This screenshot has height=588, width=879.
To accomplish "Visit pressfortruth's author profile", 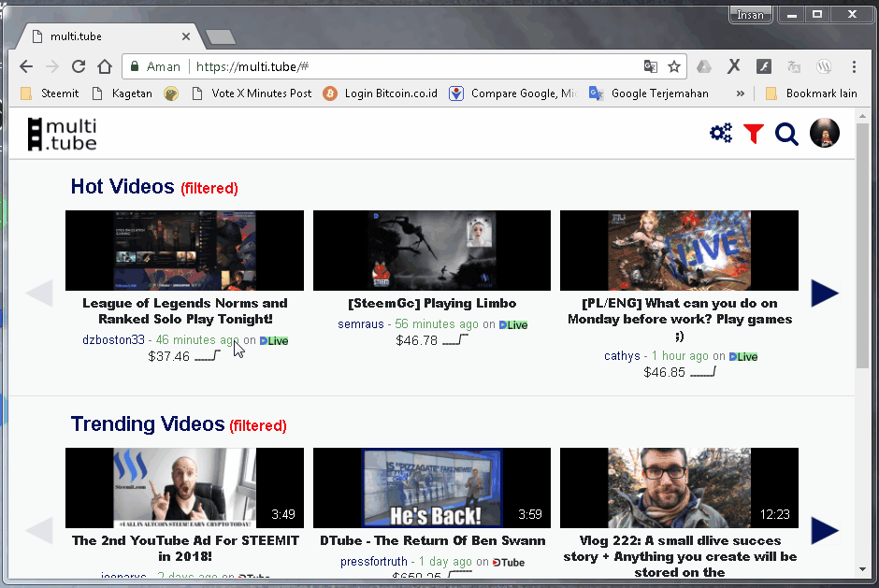I will point(374,562).
